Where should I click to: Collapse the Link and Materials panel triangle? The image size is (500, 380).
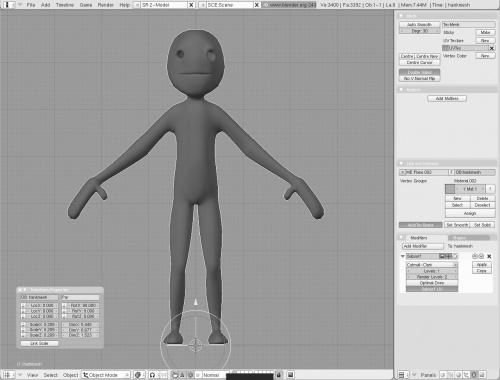pos(401,163)
